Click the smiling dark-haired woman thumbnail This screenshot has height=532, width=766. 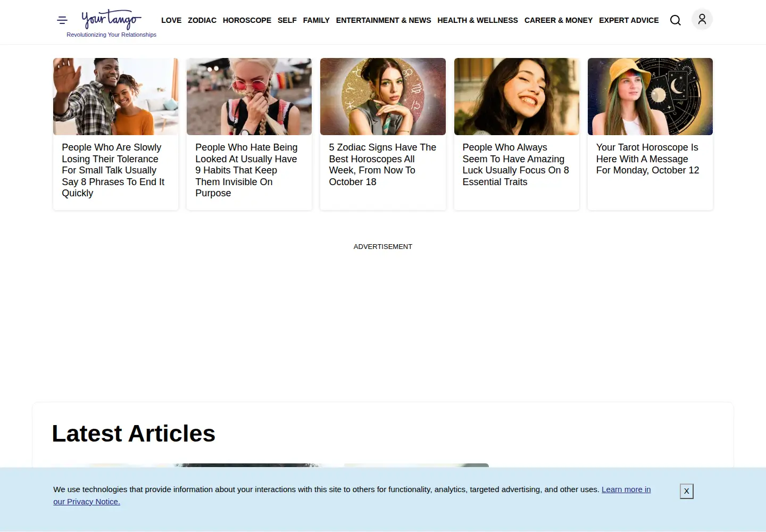[x=517, y=96]
